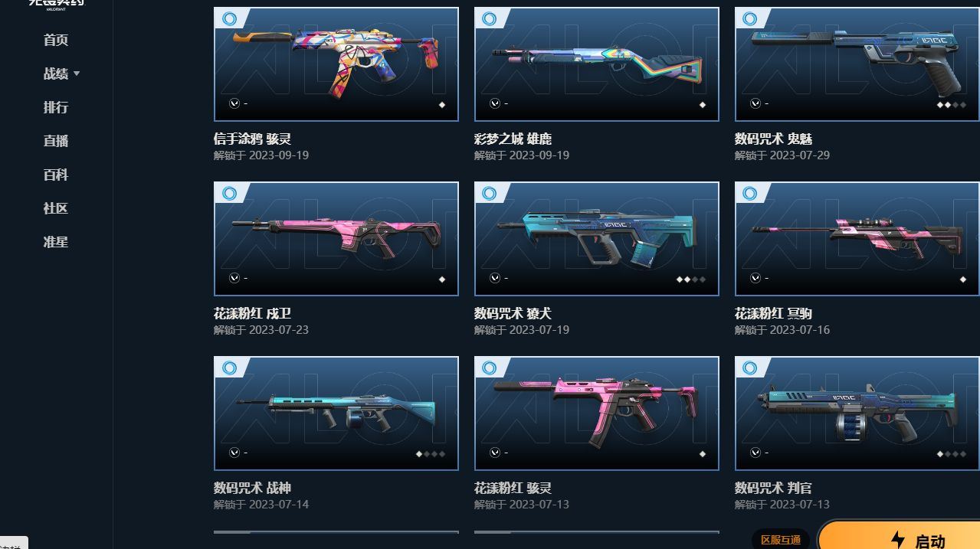
Task: Go to 直播 in the sidebar
Action: point(56,141)
